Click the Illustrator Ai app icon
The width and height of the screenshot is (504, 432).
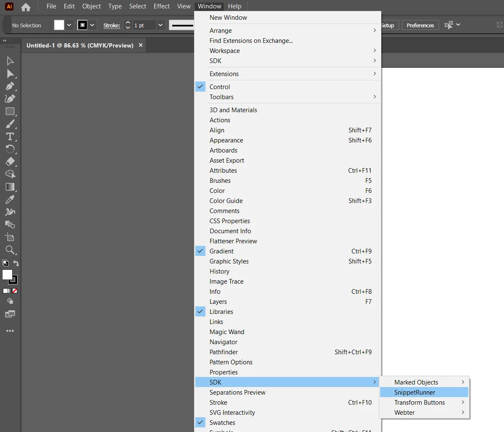click(9, 6)
